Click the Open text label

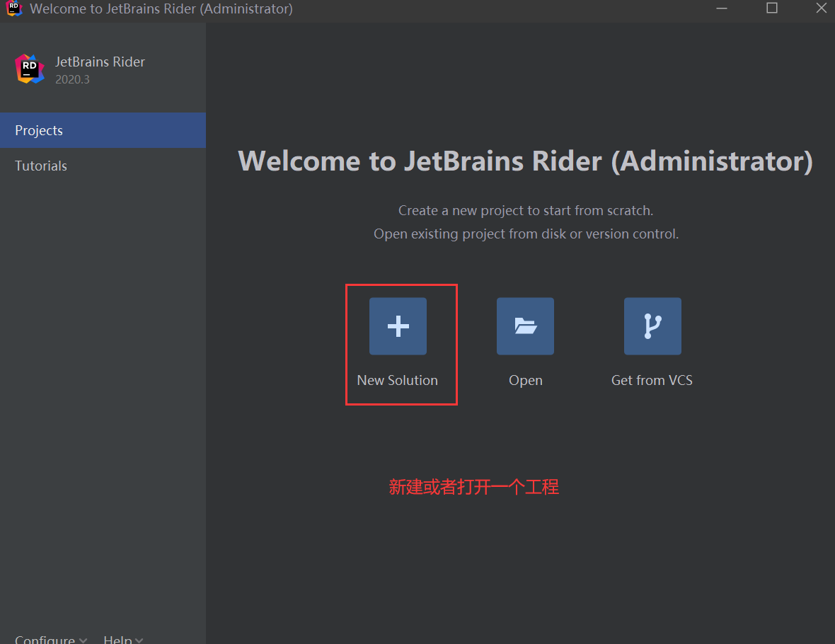(525, 380)
